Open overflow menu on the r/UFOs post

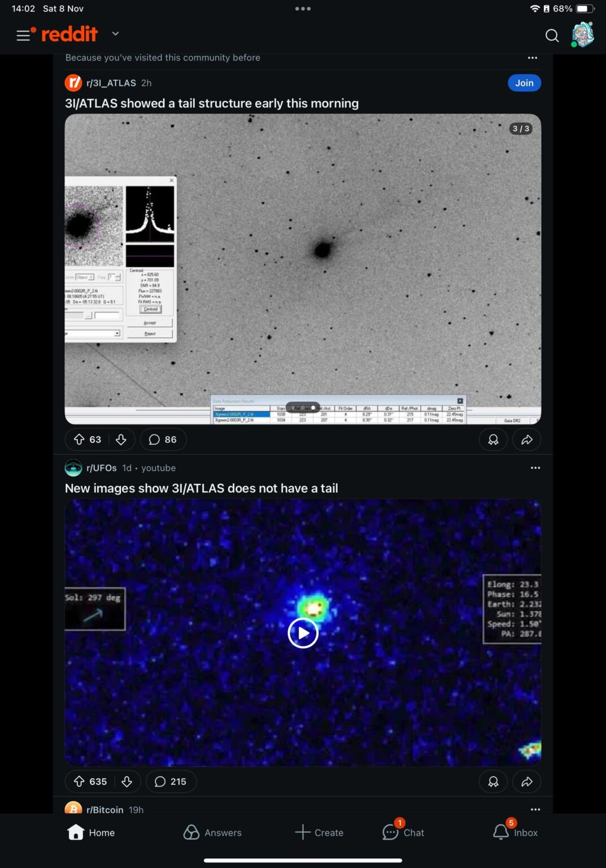pyautogui.click(x=535, y=468)
